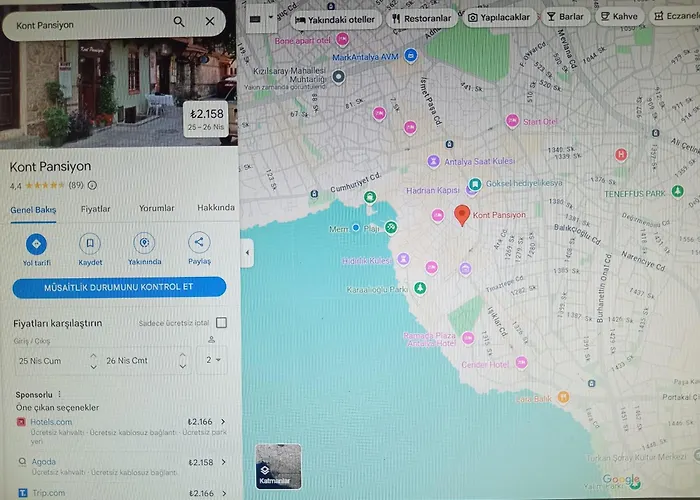Click the Hadrian Kapısı label
This screenshot has height=500, width=700.
point(432,191)
